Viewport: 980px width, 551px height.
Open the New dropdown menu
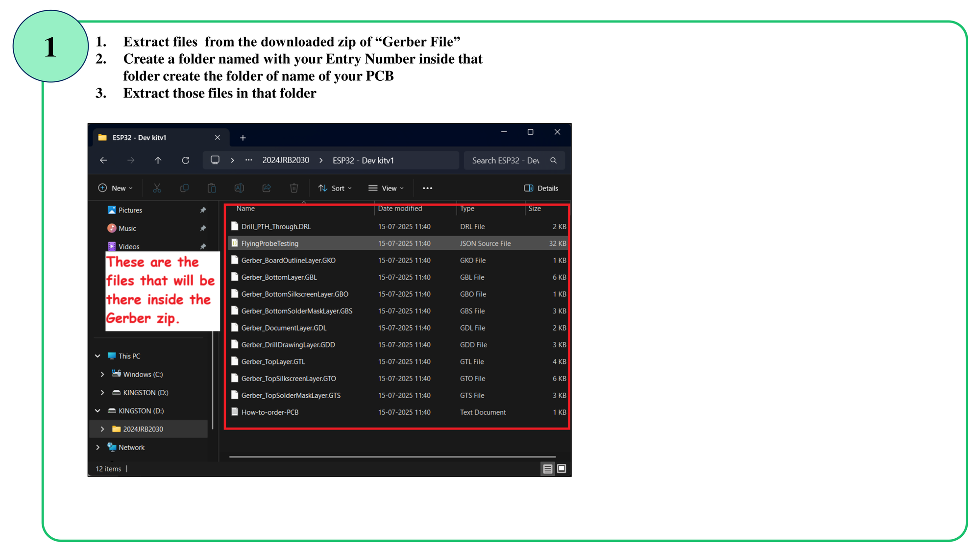[116, 188]
